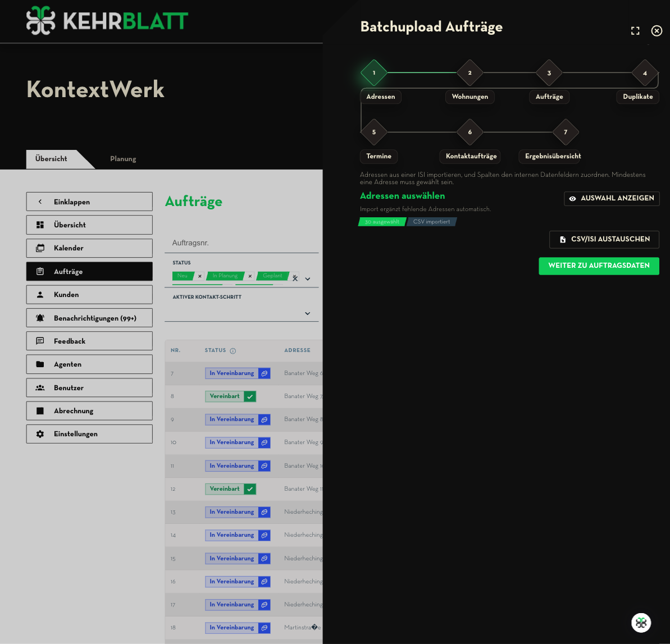The width and height of the screenshot is (670, 644).
Task: Click the Vereinbart checkmark in row 8
Action: pyautogui.click(x=249, y=396)
